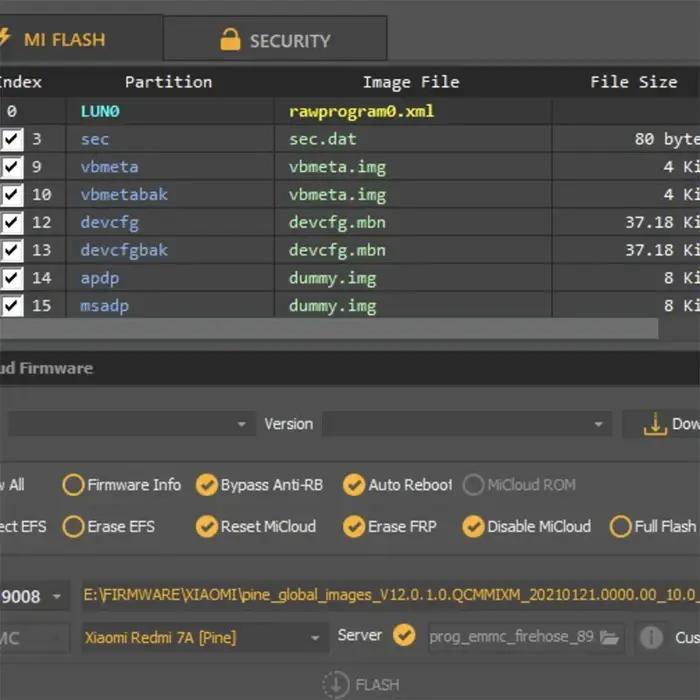Open the MI FLASH tab
The height and width of the screenshot is (700, 700).
(80, 38)
